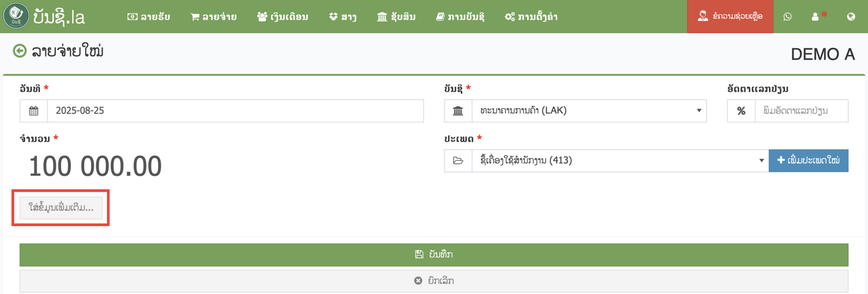Click the red ຂໍຄວາມຊ່ວຍເຫຼືອ help button
Viewport: 868px width, 294px height.
(730, 16)
